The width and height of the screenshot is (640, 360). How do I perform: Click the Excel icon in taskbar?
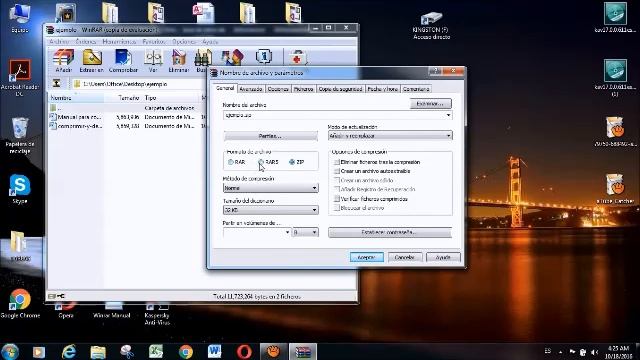point(156,351)
